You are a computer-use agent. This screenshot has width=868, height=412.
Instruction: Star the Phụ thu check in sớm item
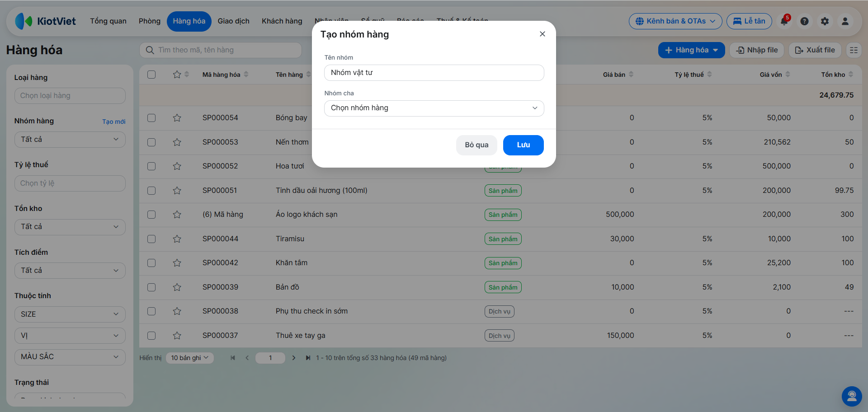(177, 311)
